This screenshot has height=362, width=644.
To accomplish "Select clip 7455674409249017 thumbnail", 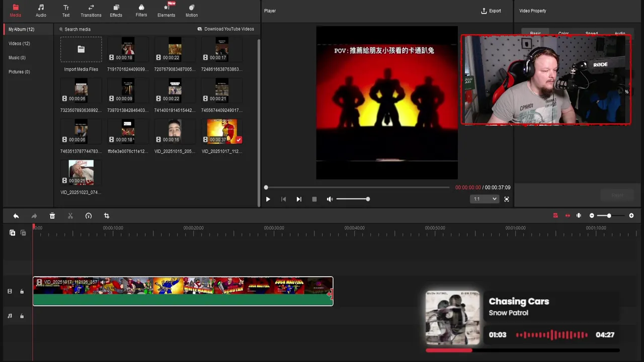I will (222, 90).
